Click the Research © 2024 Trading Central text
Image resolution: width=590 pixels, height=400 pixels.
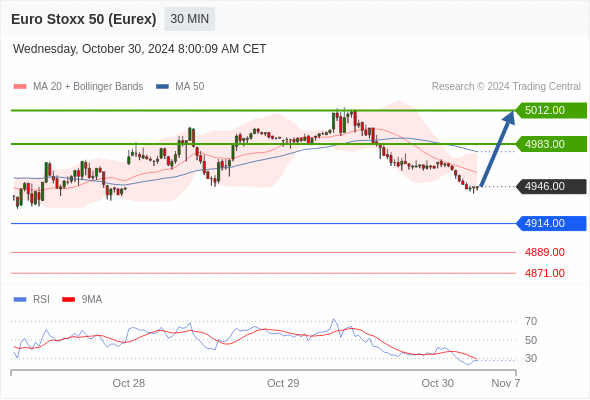coord(506,87)
